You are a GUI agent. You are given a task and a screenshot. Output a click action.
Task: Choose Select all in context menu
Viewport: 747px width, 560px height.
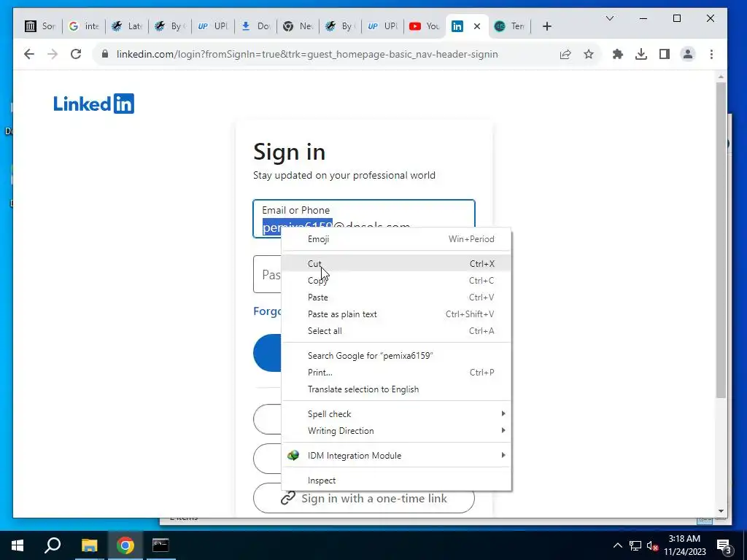pos(396,331)
